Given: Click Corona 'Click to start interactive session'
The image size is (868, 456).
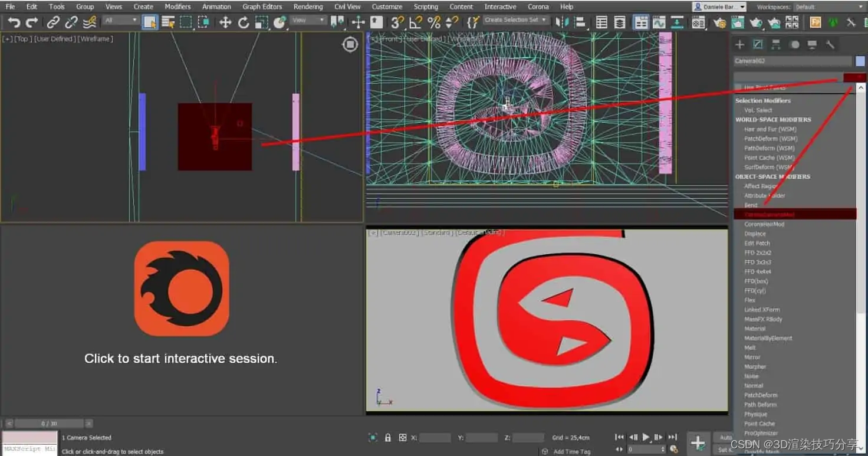Looking at the screenshot, I should (x=180, y=359).
